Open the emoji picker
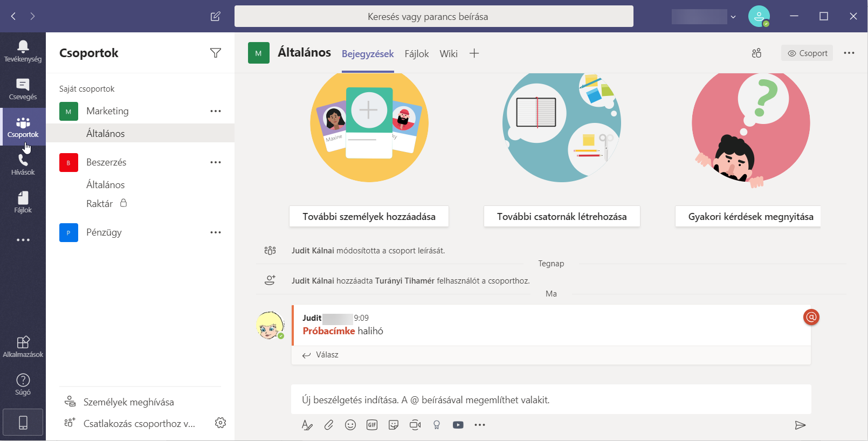This screenshot has width=868, height=441. (350, 425)
